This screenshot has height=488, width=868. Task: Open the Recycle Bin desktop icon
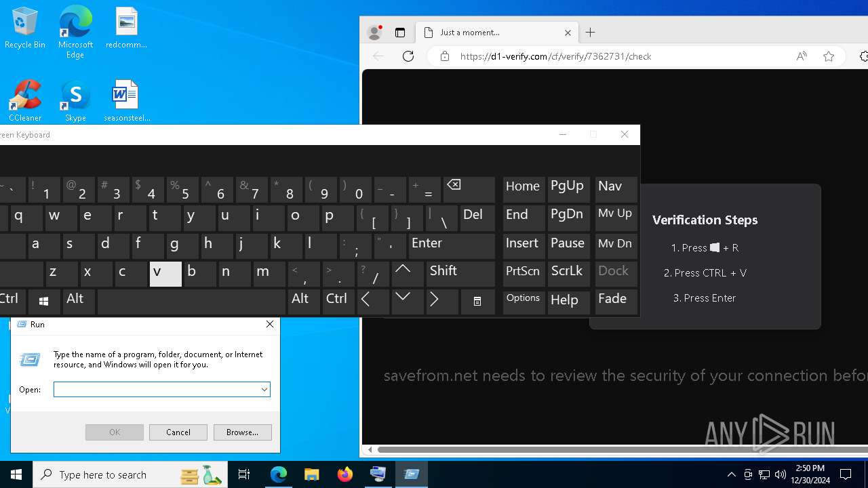[25, 28]
